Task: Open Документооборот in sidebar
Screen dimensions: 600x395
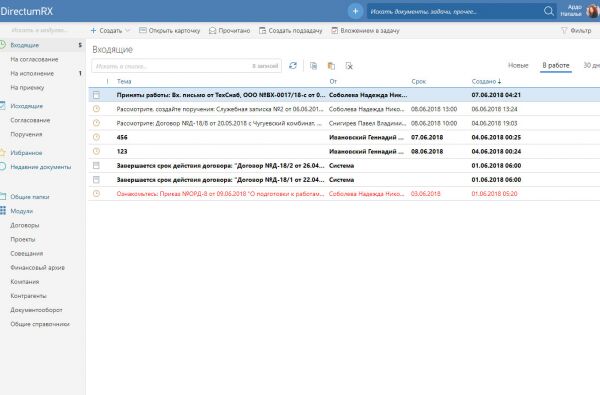Action: (36, 310)
